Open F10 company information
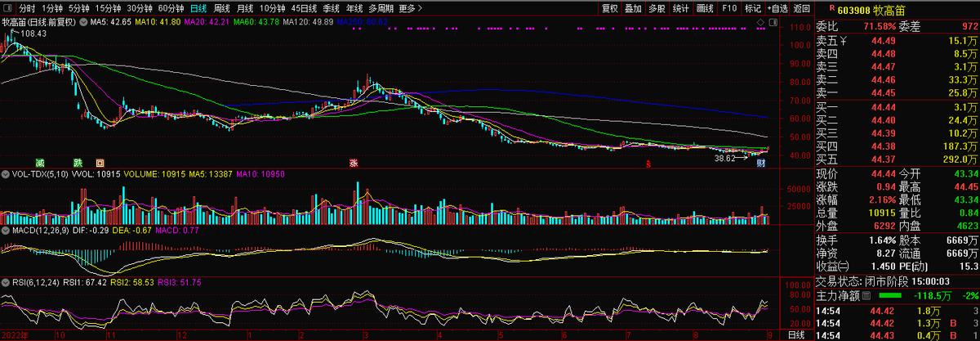Image resolution: width=980 pixels, height=341 pixels. click(729, 8)
